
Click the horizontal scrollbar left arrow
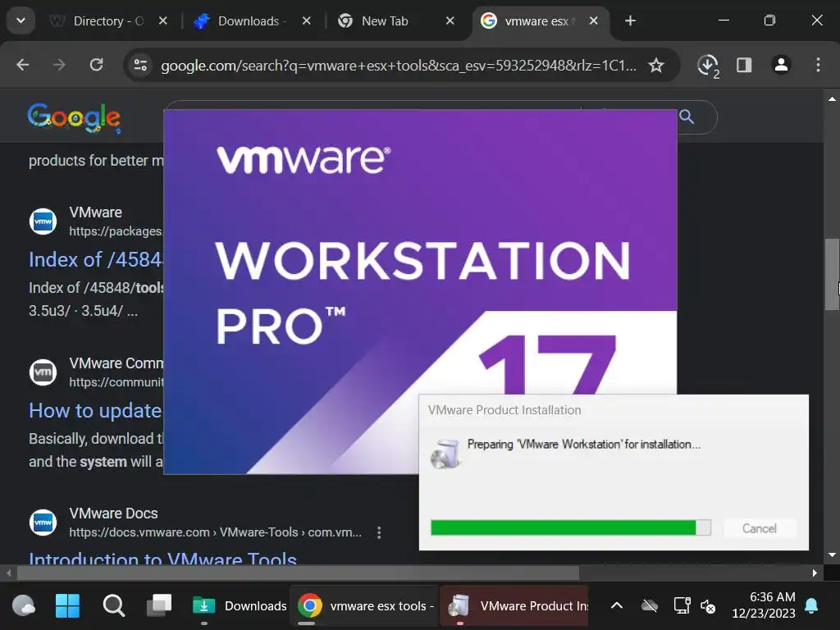(8, 573)
